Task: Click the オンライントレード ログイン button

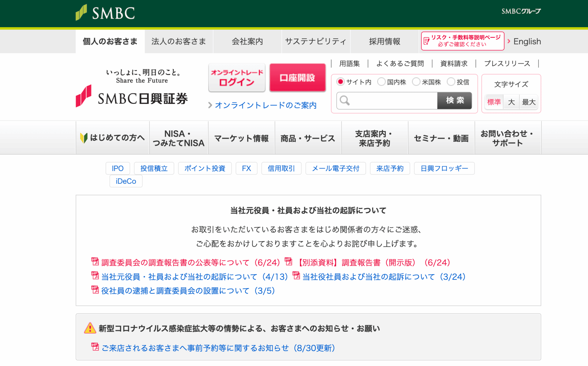Action: pos(237,77)
